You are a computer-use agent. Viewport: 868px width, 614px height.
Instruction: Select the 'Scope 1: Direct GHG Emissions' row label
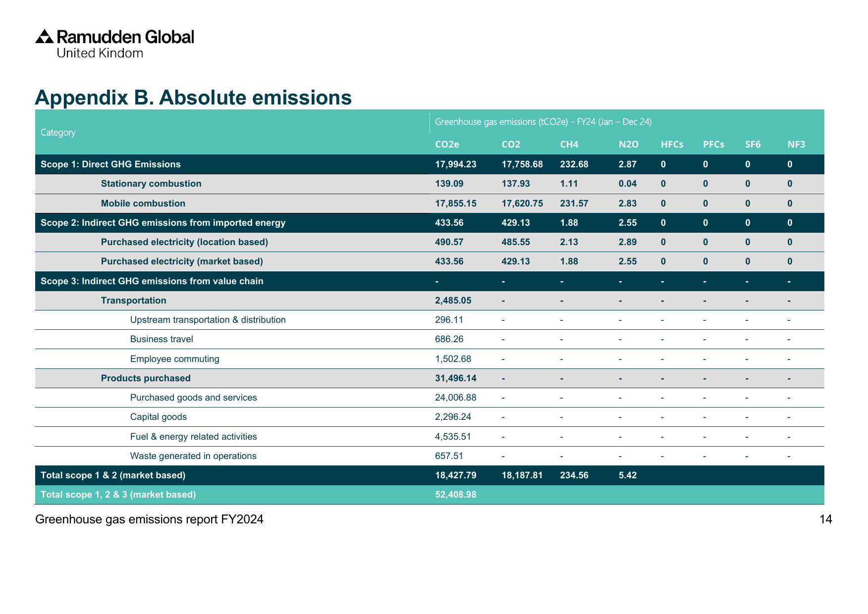[110, 164]
